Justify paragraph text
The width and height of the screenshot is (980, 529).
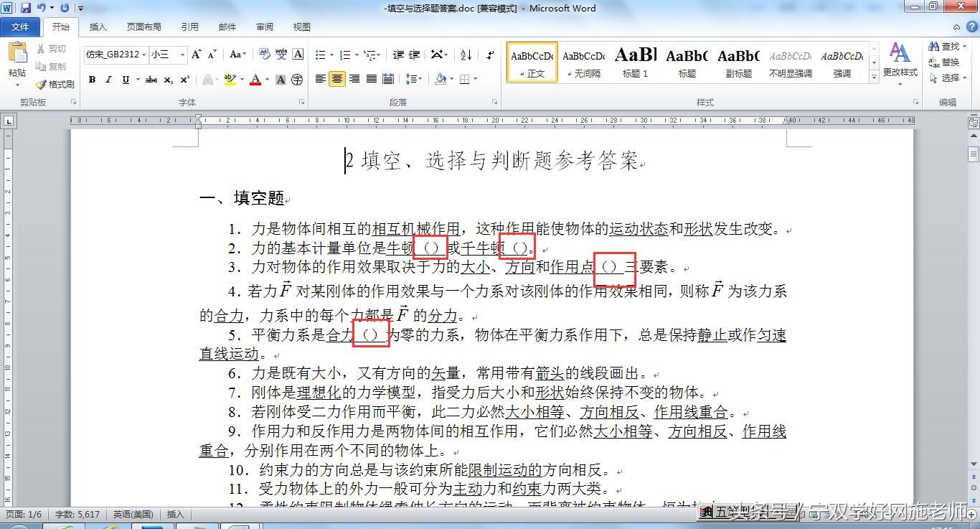(372, 79)
